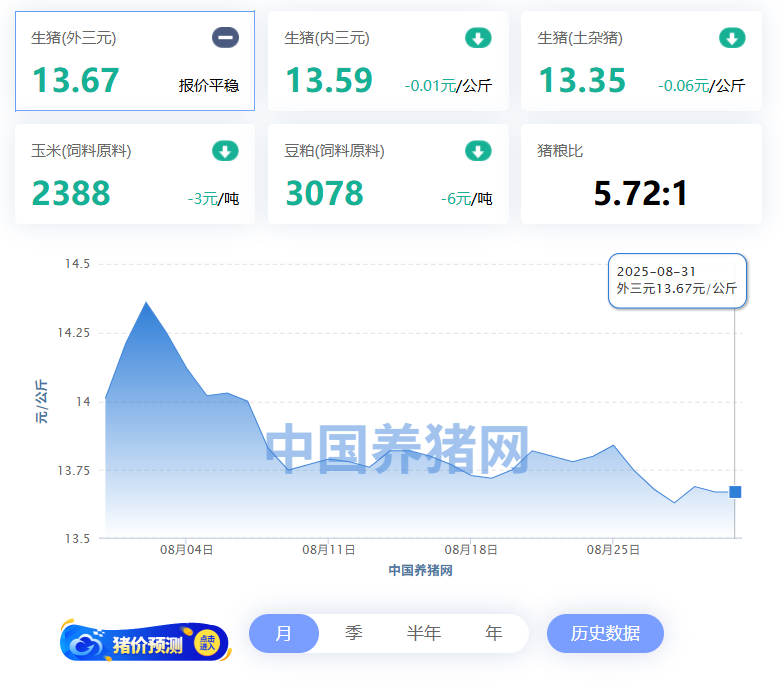This screenshot has width=784, height=694.
Task: Click the 中国养猪网 caption below chart
Action: 420,570
